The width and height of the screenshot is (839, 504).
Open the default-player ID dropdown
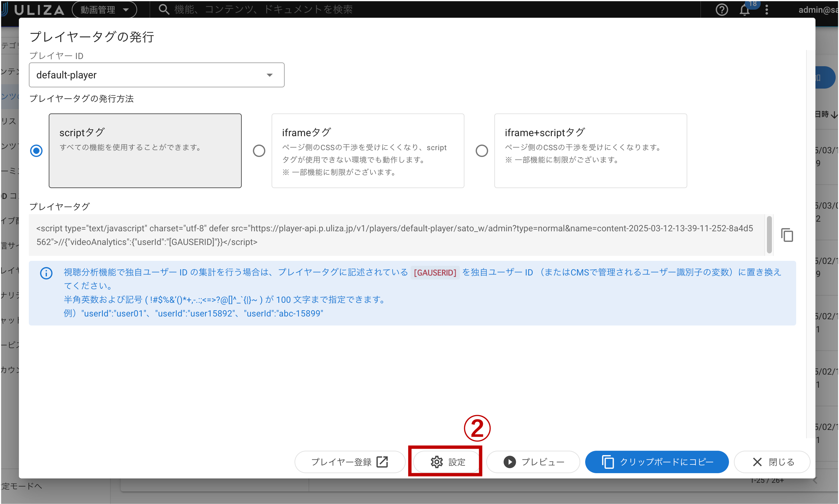pyautogui.click(x=157, y=75)
